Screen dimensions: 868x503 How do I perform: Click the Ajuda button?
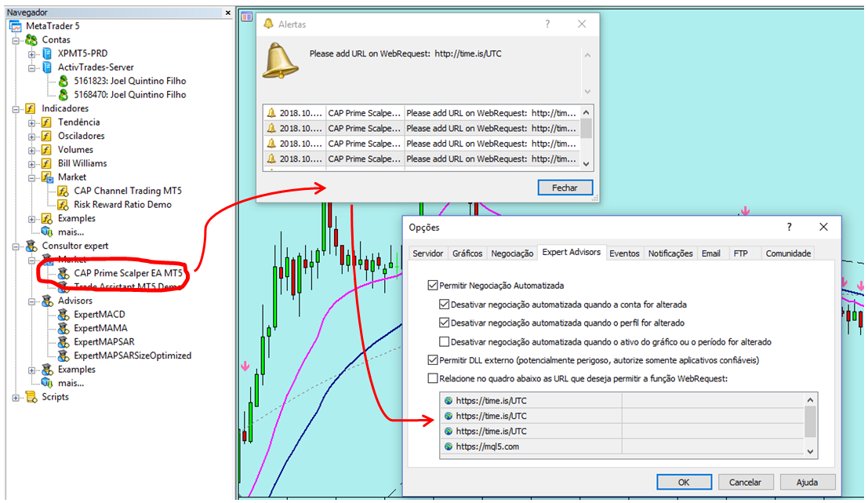807,482
